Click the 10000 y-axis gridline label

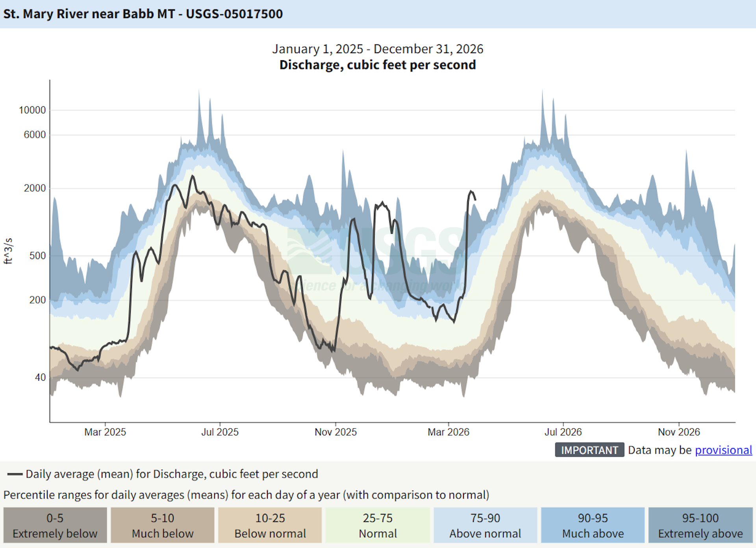[32, 110]
